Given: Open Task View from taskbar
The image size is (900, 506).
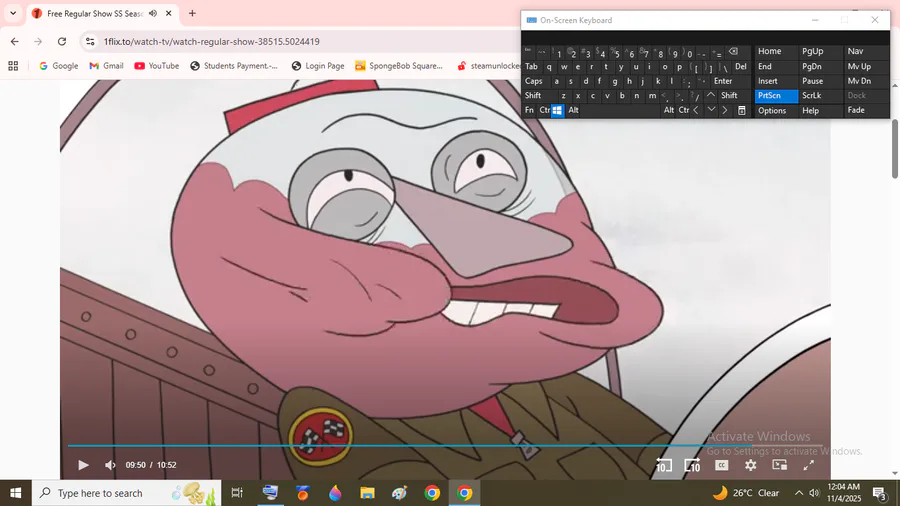Looking at the screenshot, I should (x=237, y=493).
